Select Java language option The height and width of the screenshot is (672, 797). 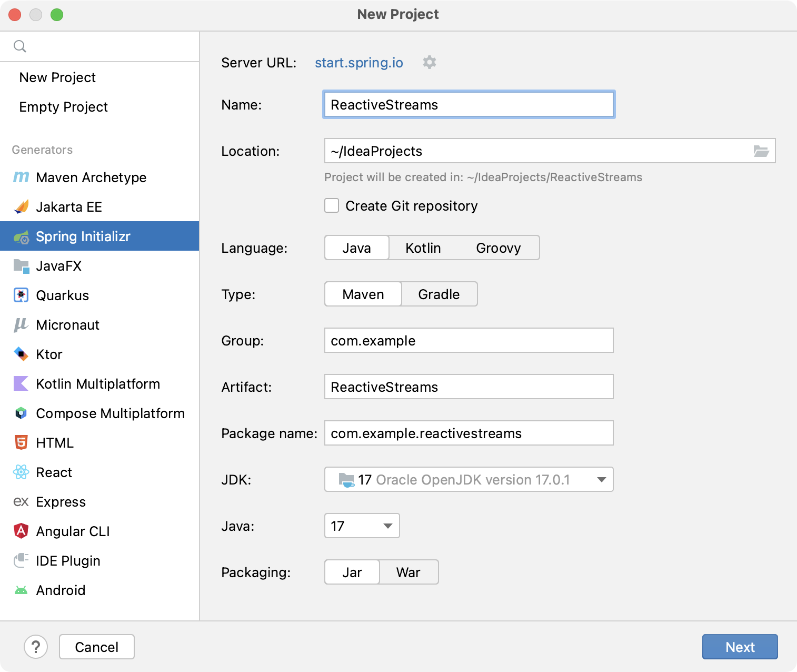357,248
